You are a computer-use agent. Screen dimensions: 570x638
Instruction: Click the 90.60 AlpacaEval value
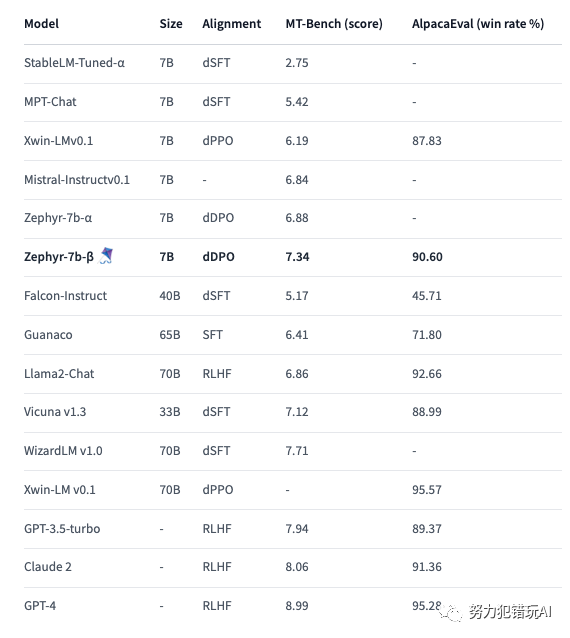pos(427,257)
